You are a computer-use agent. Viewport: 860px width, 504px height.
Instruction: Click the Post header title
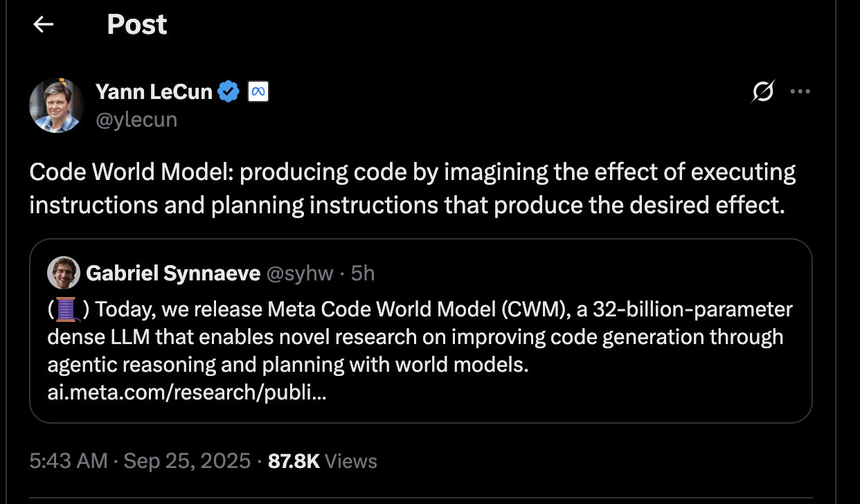137,25
